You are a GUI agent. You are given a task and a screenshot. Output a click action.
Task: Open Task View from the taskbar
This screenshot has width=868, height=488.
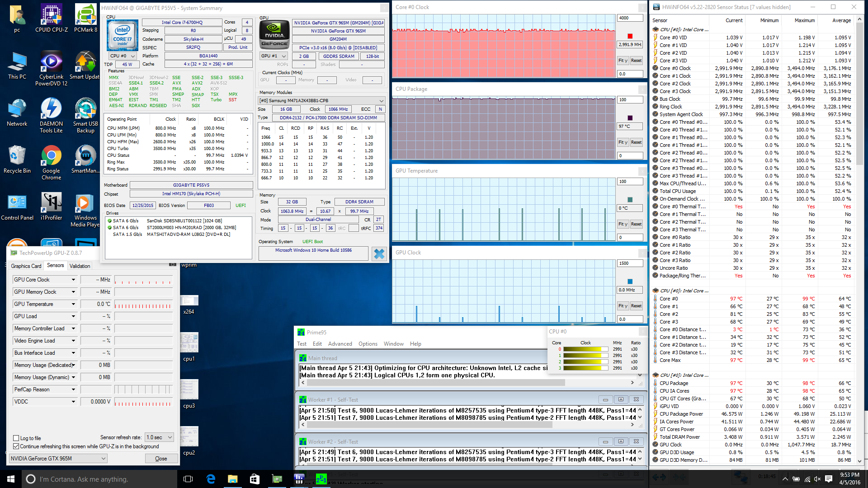[x=188, y=479]
